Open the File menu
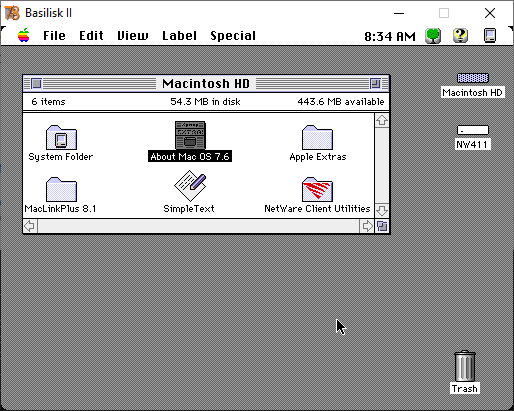 point(54,36)
